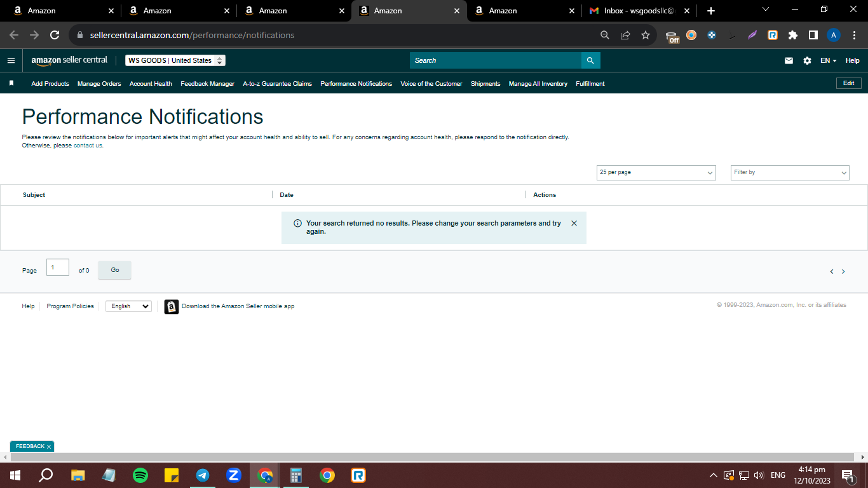Expand the 25 per page dropdown

(656, 172)
